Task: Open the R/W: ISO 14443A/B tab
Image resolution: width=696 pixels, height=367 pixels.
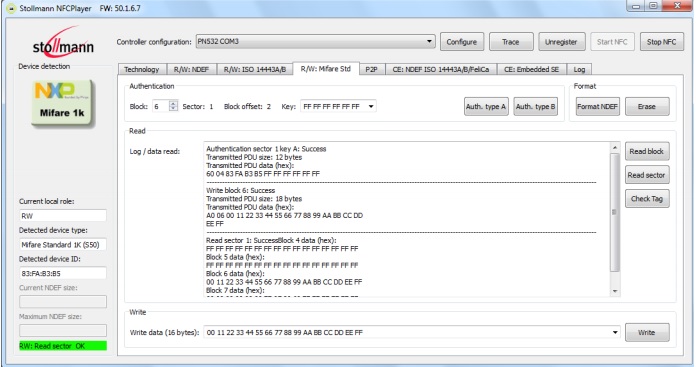Action: 255,69
